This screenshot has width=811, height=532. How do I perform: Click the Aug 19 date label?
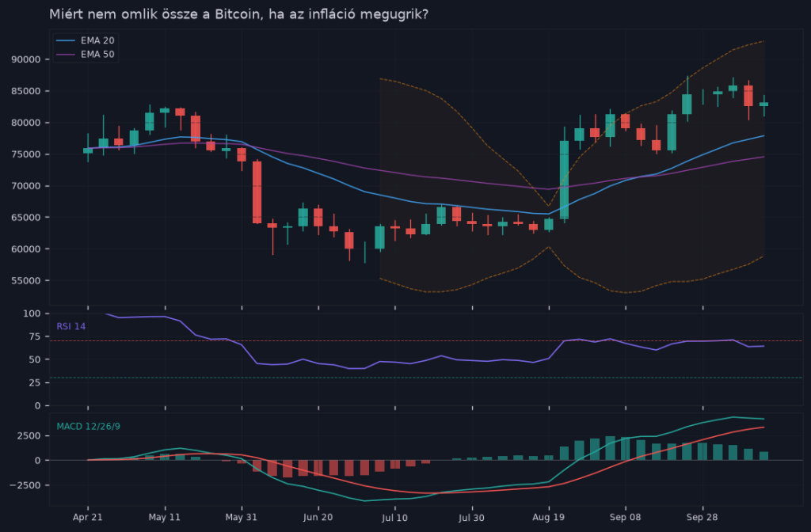(548, 517)
